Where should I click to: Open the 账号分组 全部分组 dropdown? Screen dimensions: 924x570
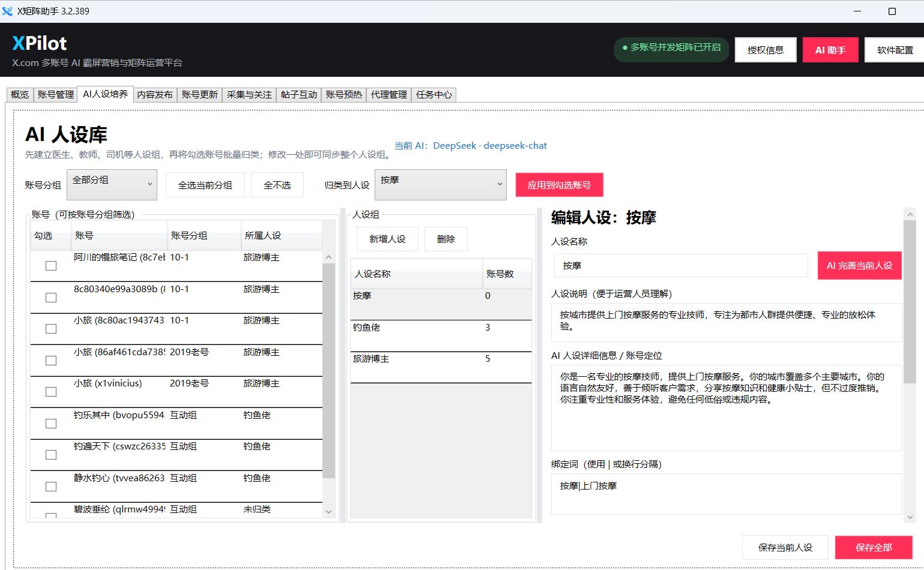112,185
